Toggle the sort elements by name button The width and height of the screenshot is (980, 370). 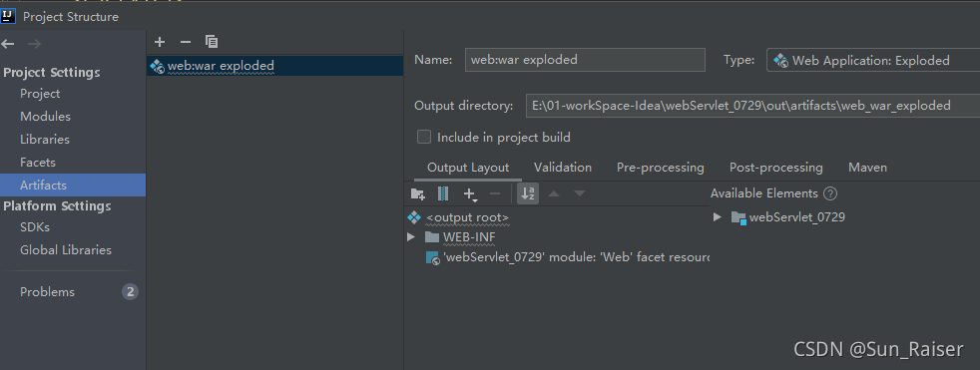(x=528, y=193)
